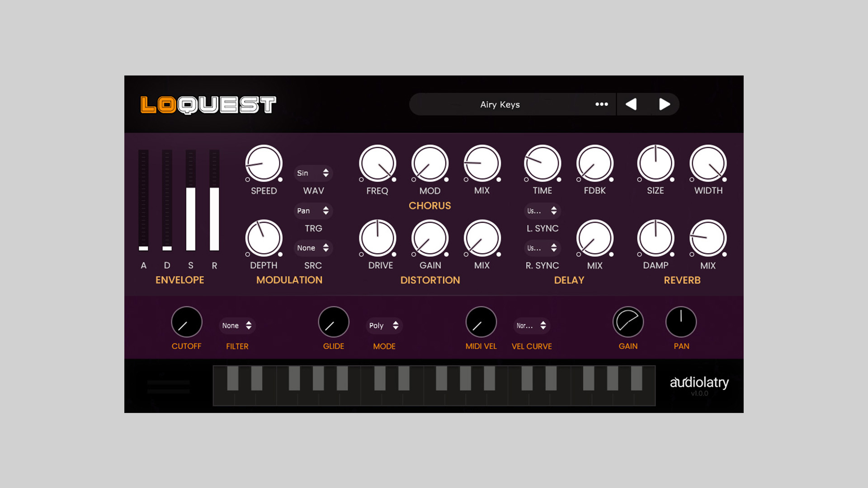
Task: Click the envelope Decay slider
Action: click(x=167, y=200)
